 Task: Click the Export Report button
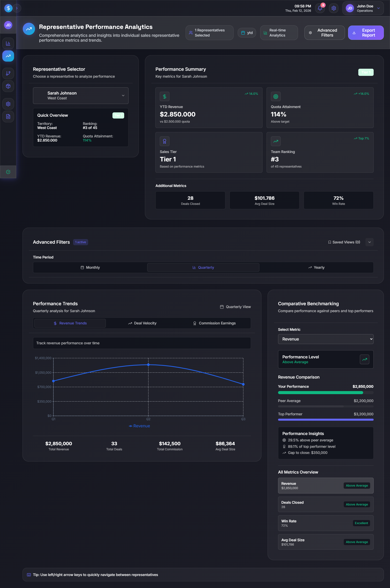pos(365,33)
